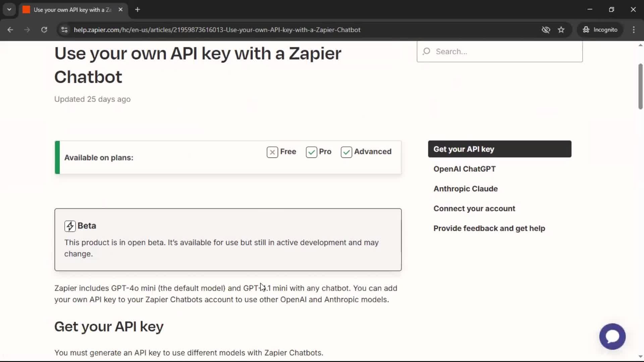644x362 pixels.
Task: Bookmark this page with the star icon
Action: point(561,30)
